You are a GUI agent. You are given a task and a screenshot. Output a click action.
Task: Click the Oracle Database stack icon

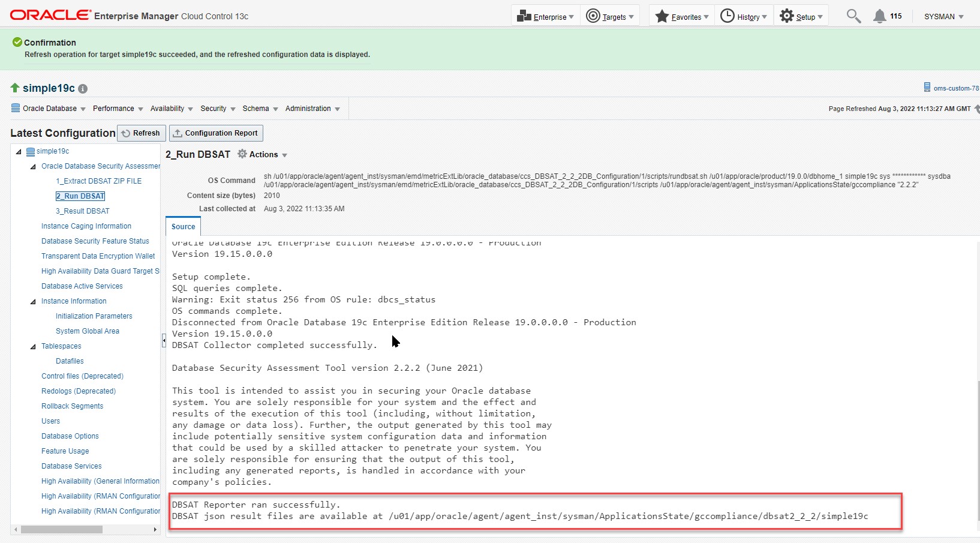(16, 109)
